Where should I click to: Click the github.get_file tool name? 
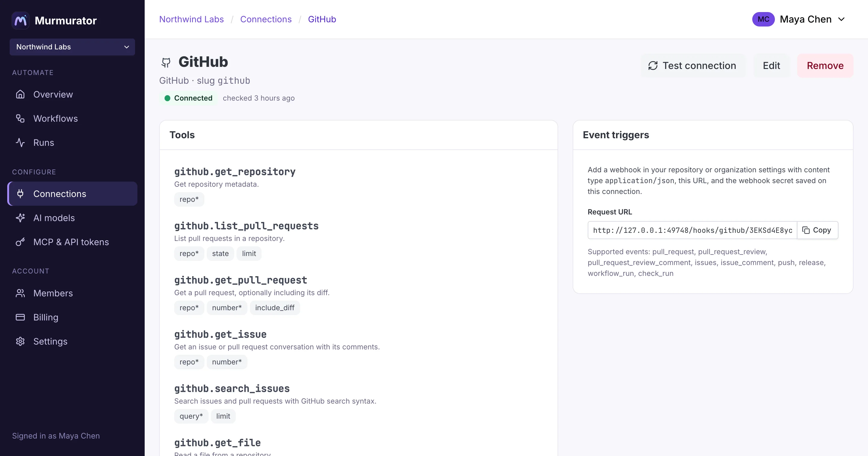pyautogui.click(x=218, y=443)
